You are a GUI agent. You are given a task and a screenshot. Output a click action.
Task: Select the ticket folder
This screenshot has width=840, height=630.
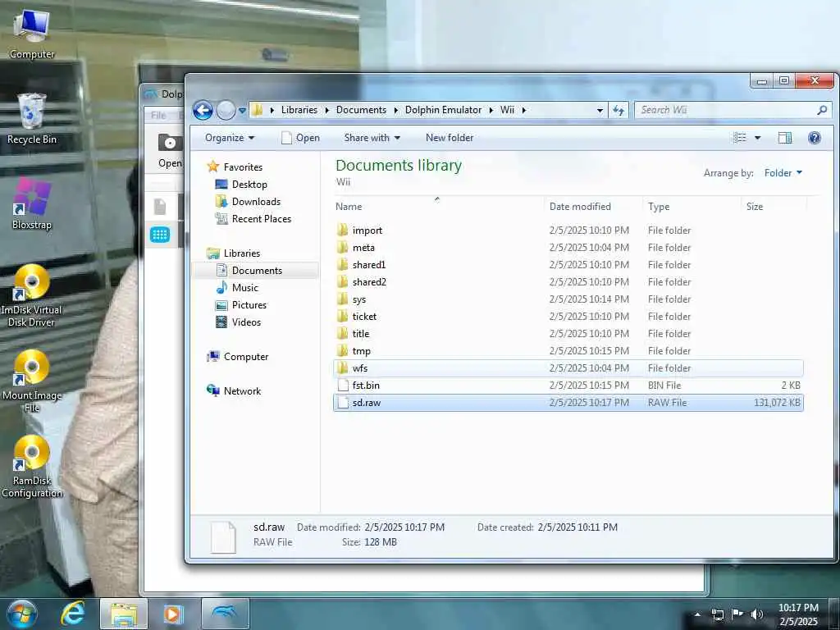pos(568,316)
